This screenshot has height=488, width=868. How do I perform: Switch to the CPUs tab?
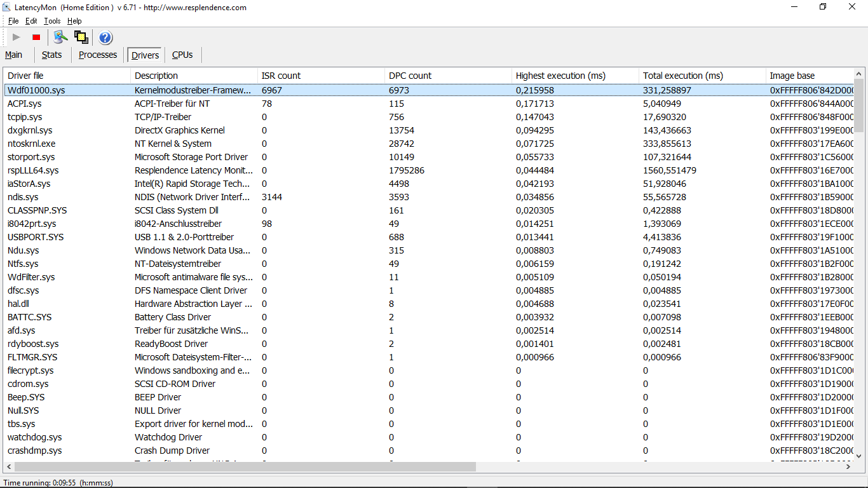[182, 55]
